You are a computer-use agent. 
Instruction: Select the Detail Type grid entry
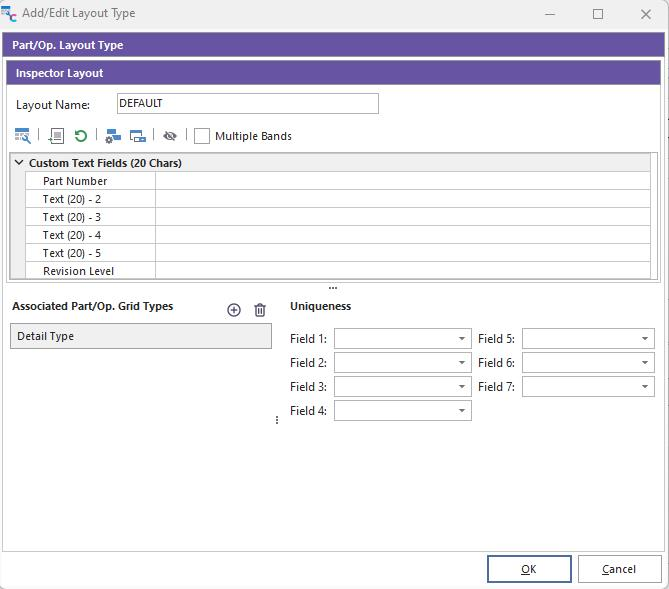click(x=140, y=336)
